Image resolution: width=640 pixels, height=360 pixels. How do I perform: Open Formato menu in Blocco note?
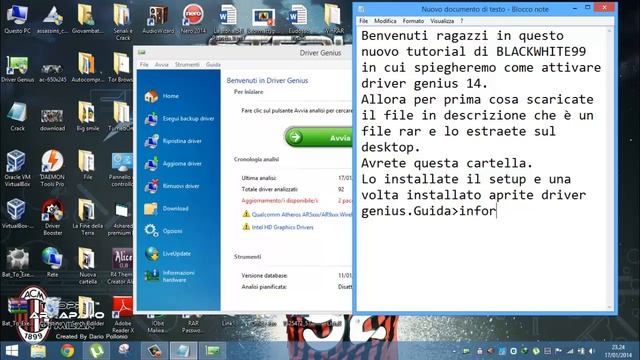[x=413, y=21]
